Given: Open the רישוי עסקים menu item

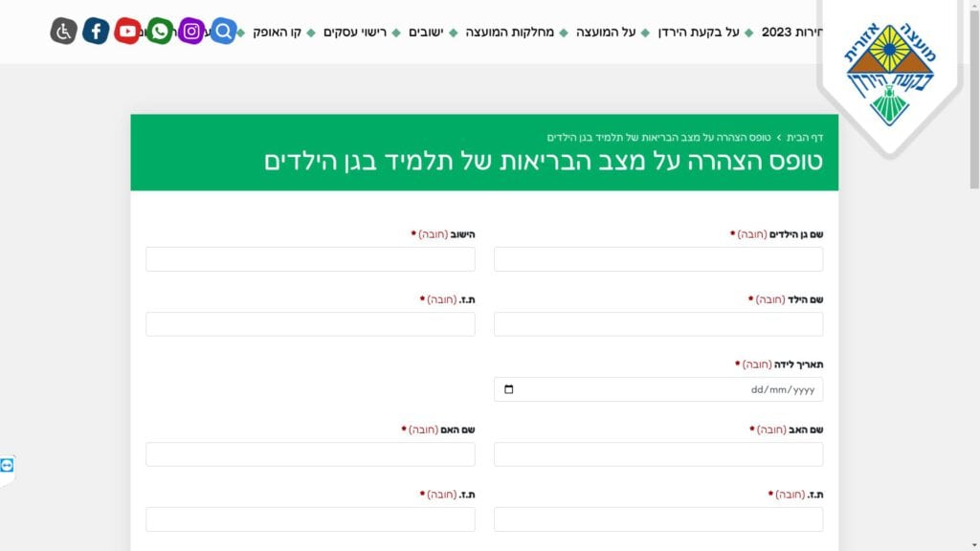Looking at the screenshot, I should point(355,33).
